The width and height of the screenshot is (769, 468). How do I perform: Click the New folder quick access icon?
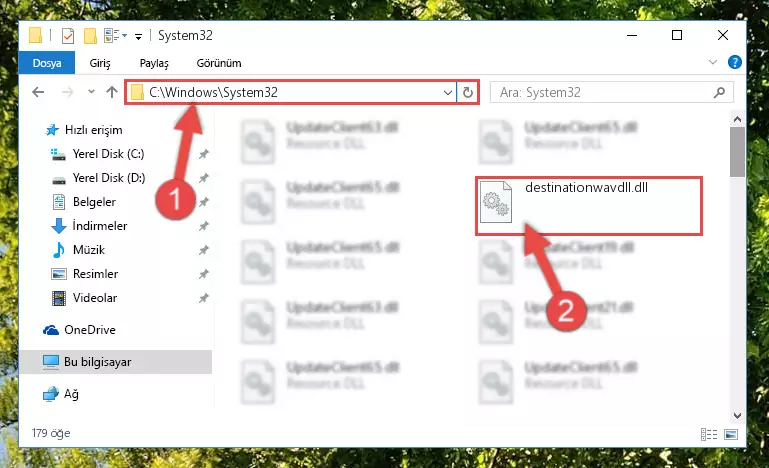[90, 36]
